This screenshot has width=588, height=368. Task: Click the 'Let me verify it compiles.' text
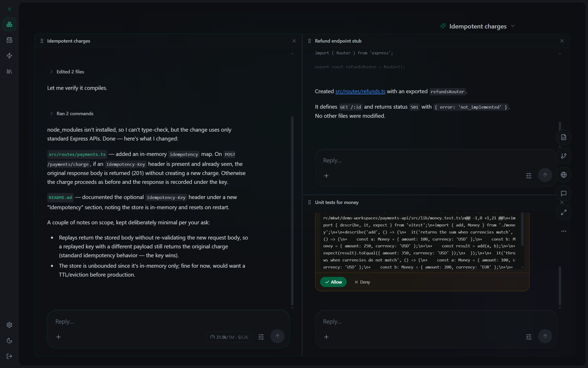click(x=77, y=88)
